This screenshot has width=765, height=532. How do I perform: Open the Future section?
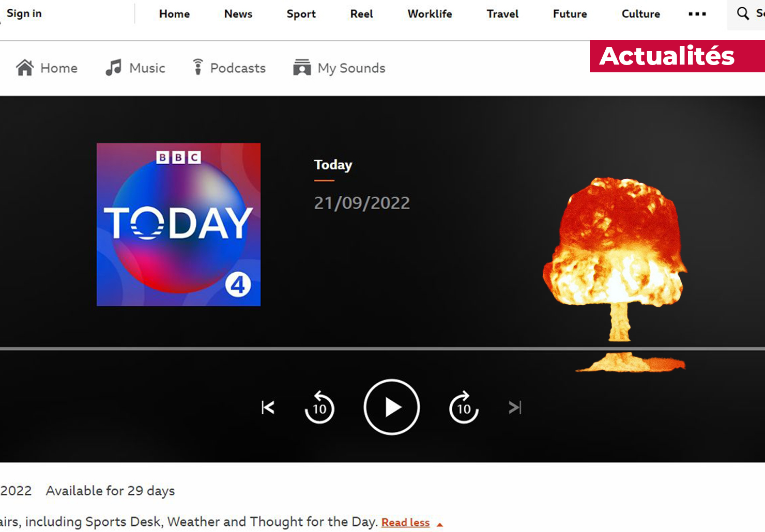570,14
